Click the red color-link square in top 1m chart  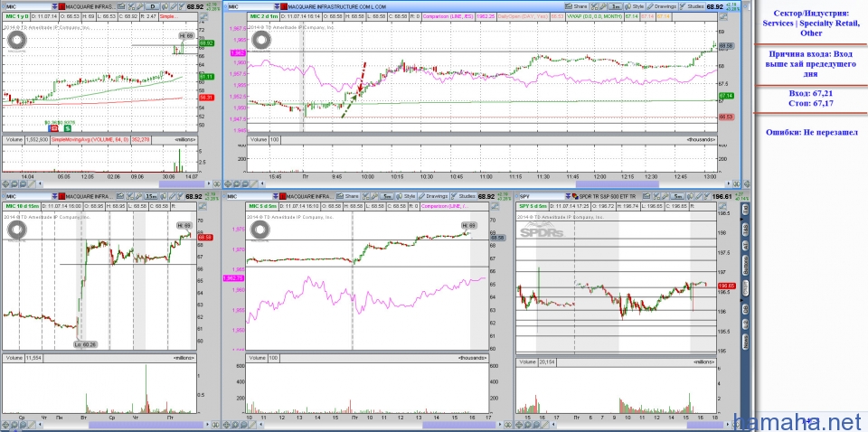[283, 6]
